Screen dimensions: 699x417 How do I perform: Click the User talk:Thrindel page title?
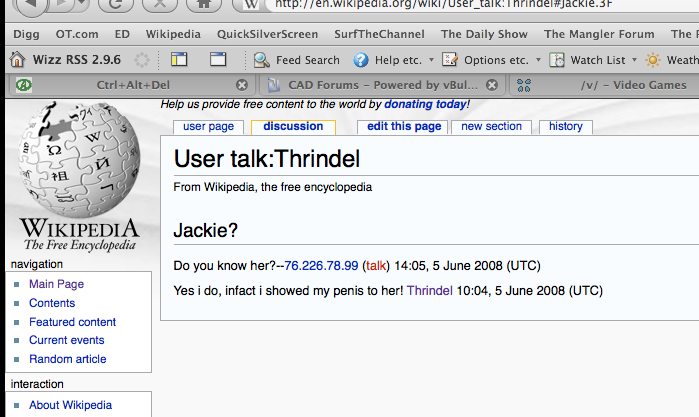(267, 159)
